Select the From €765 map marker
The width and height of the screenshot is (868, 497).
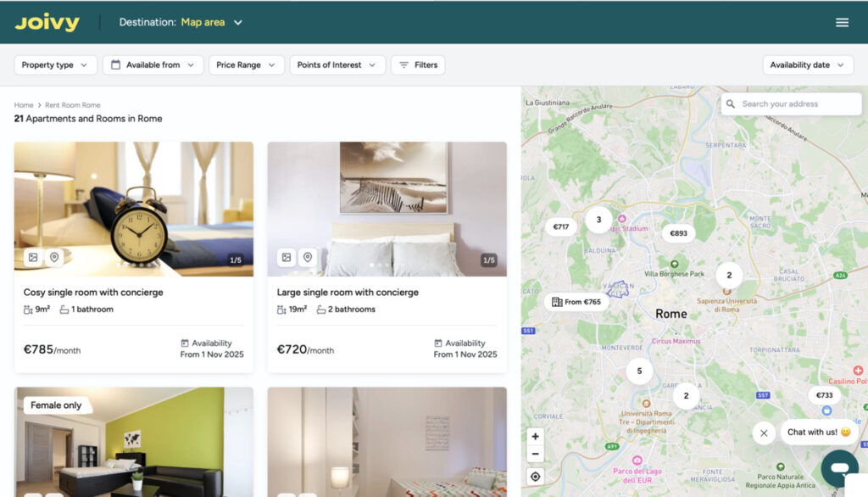(x=576, y=302)
